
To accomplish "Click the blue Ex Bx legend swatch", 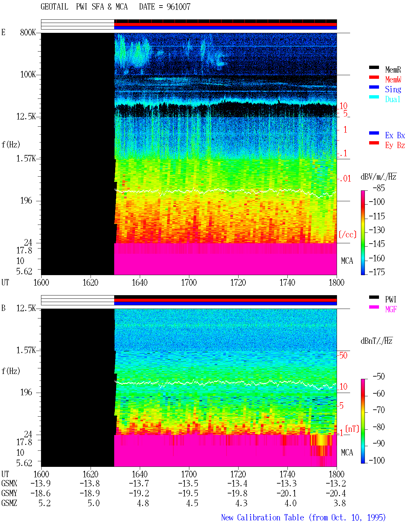I will point(374,133).
